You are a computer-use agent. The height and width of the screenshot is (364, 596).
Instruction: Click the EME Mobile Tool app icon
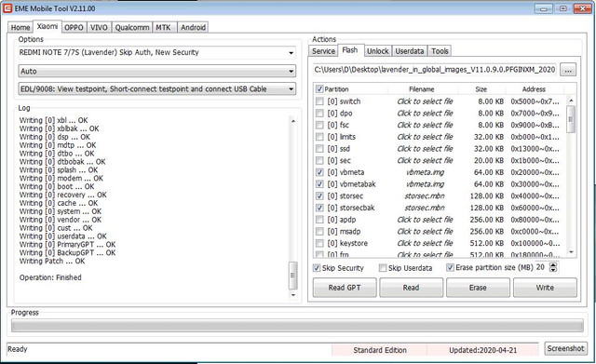tap(7, 8)
